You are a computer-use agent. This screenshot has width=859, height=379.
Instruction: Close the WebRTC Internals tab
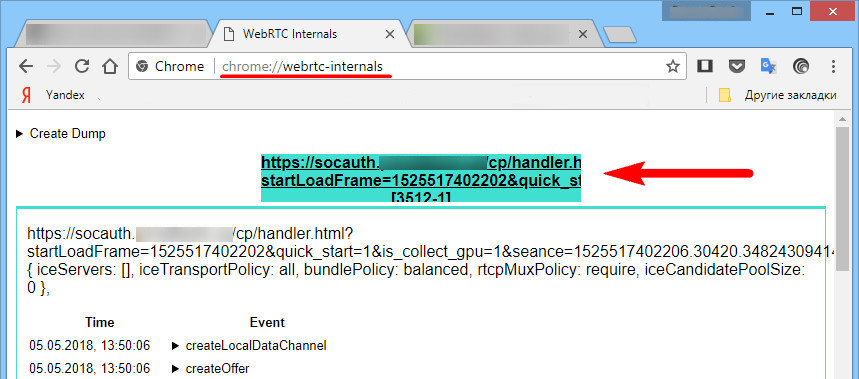[390, 34]
